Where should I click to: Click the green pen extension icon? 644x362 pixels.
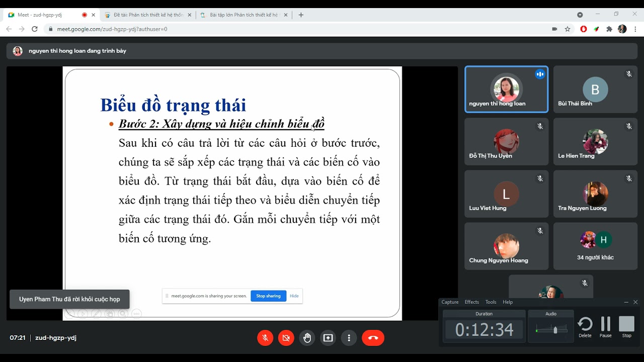[596, 29]
